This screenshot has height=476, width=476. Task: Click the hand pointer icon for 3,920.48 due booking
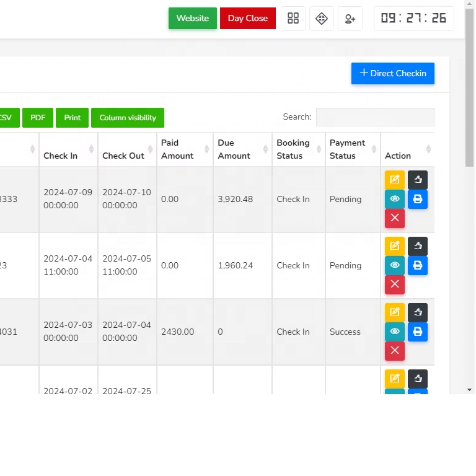418,180
